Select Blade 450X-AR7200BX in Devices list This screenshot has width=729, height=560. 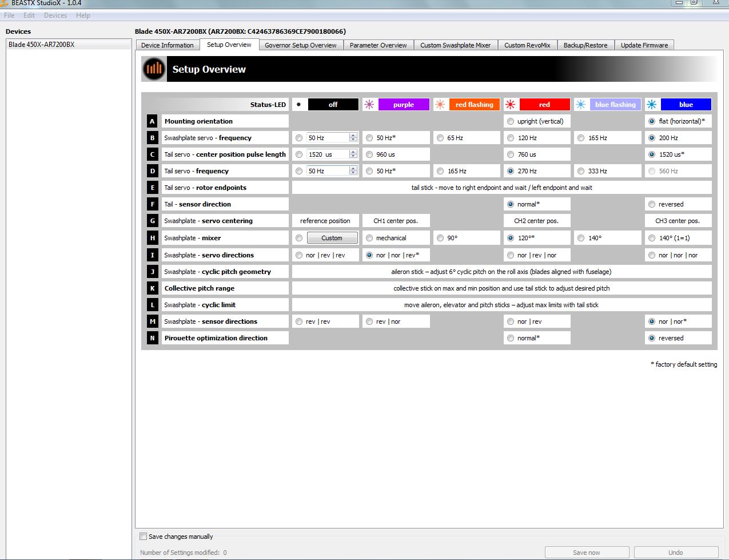[x=69, y=44]
